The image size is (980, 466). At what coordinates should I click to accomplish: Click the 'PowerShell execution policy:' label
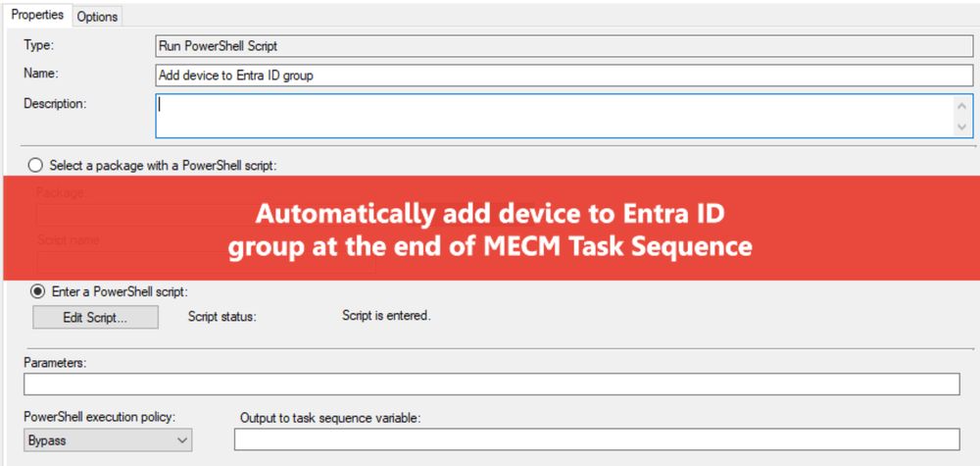[99, 417]
